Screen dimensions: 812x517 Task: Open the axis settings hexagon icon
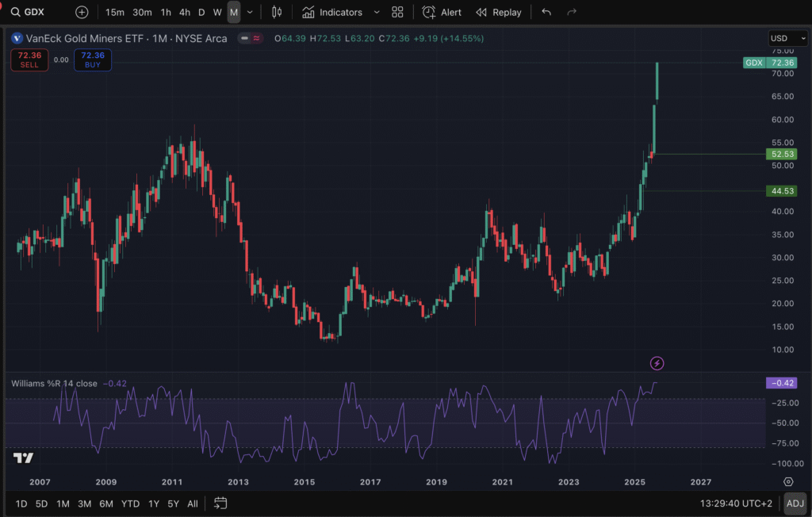(x=787, y=481)
